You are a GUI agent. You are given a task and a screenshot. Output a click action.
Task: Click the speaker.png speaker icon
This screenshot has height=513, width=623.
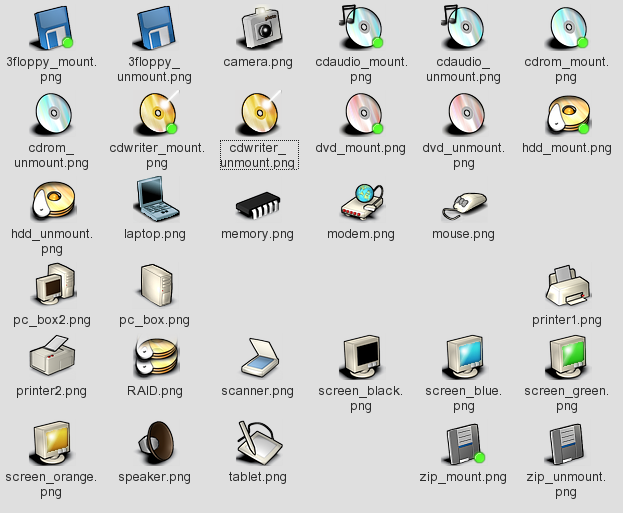click(x=156, y=442)
